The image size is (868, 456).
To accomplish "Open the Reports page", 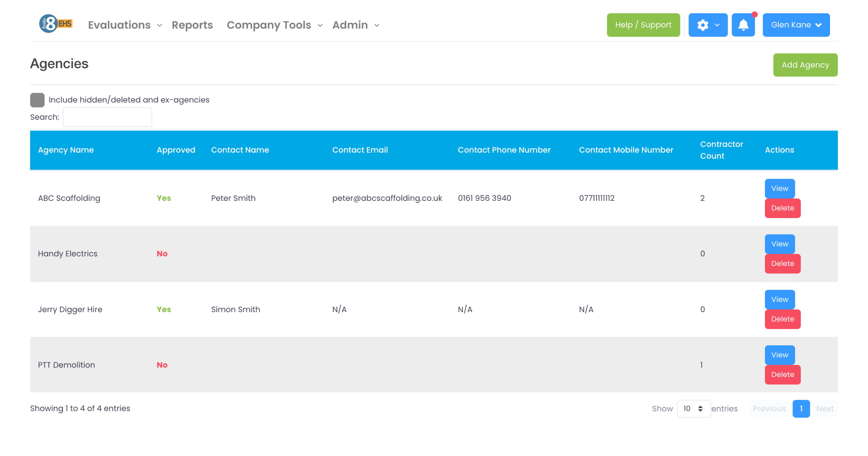I will pyautogui.click(x=192, y=25).
